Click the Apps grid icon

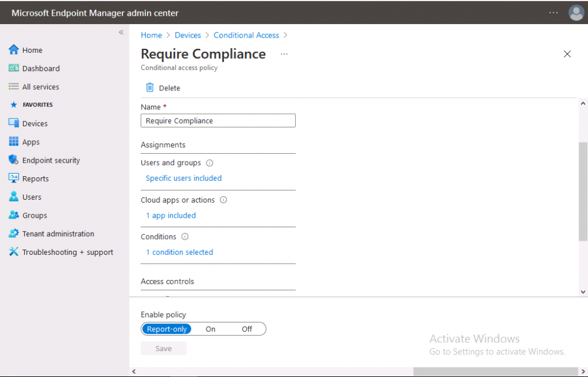[x=14, y=142]
